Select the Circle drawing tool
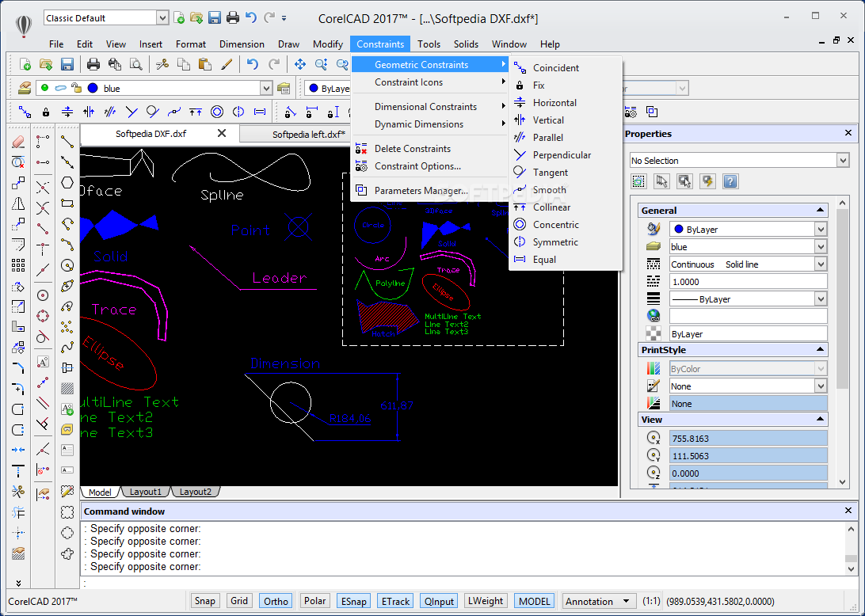The height and width of the screenshot is (616, 865). (67, 266)
